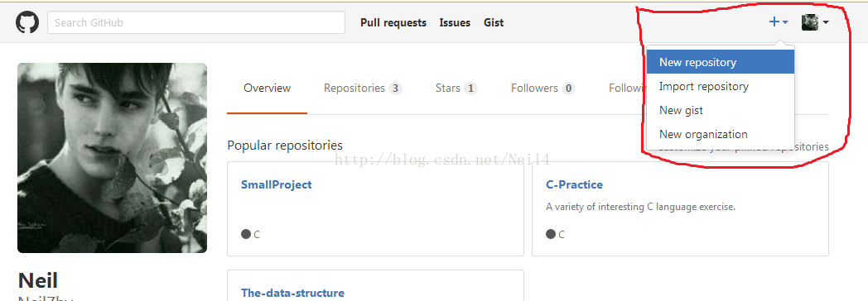Open the user avatar menu
This screenshot has width=868, height=301.
pos(815,22)
